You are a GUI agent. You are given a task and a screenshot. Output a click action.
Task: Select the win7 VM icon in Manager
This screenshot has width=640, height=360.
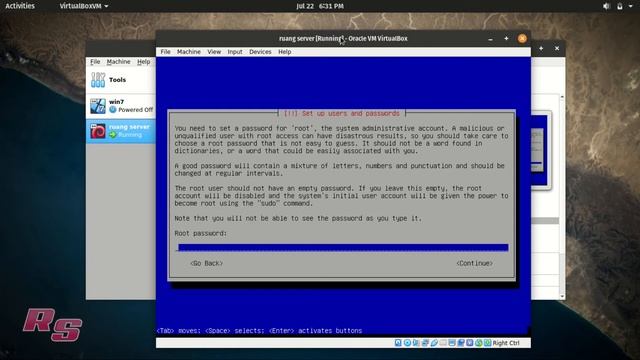(98, 106)
